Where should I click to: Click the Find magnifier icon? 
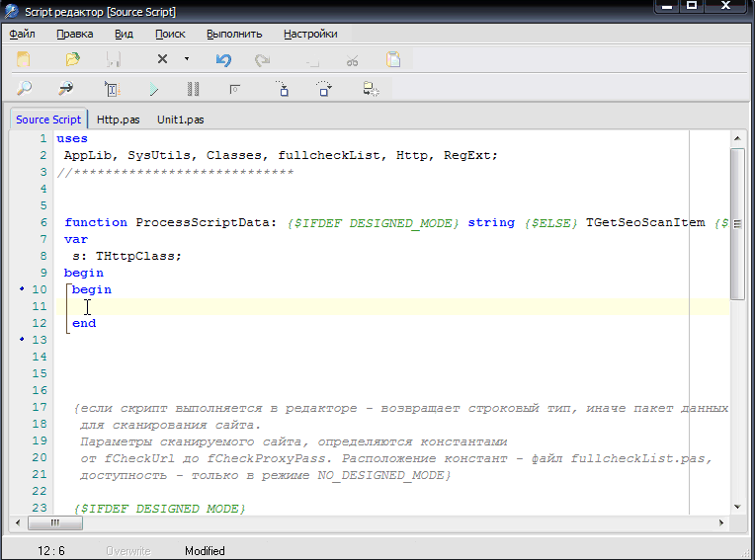point(24,89)
